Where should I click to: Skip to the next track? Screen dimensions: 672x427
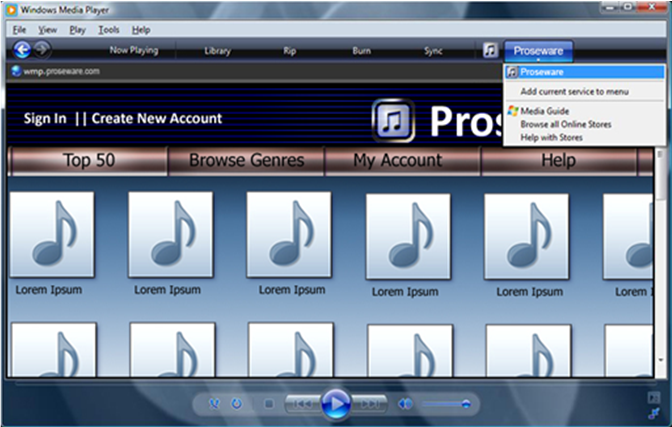click(x=369, y=404)
